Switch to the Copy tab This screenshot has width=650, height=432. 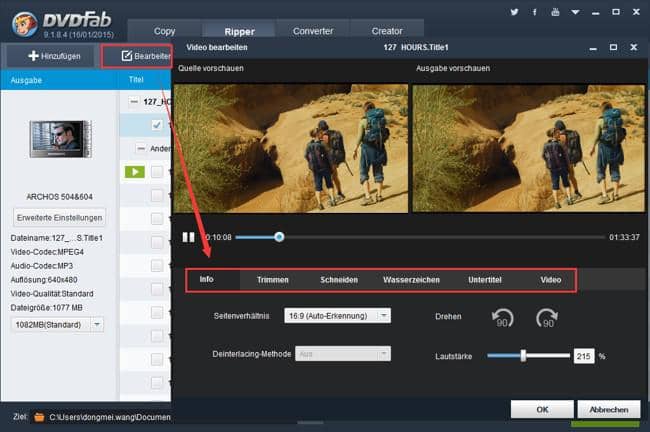164,31
